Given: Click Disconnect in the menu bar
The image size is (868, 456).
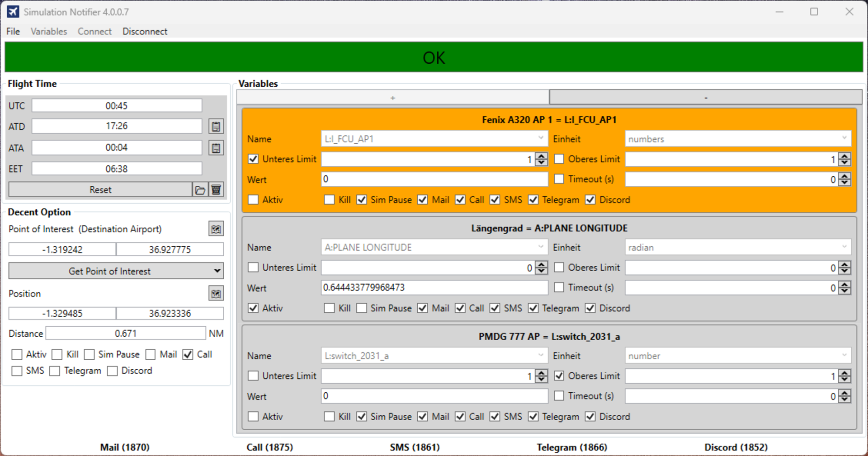Looking at the screenshot, I should click(x=145, y=31).
